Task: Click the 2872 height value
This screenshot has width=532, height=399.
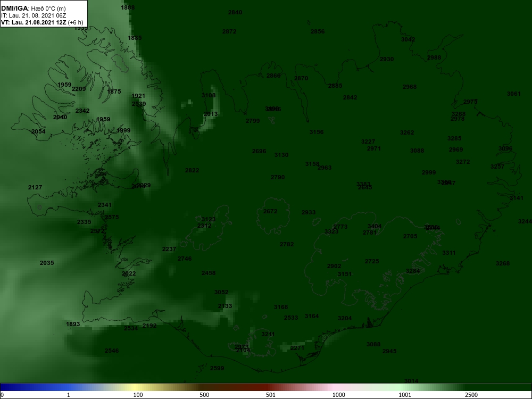Action: click(x=229, y=31)
